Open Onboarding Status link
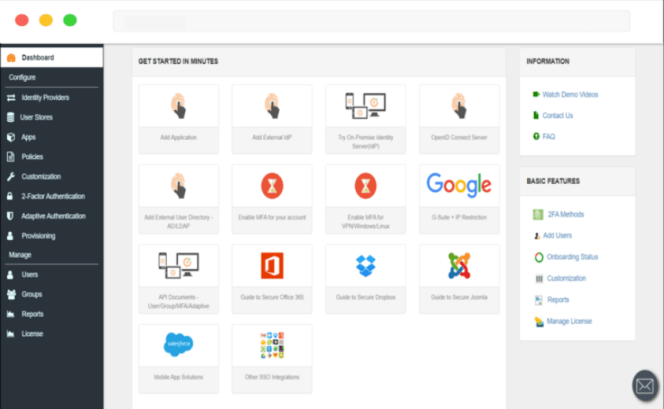The height and width of the screenshot is (409, 664). click(x=572, y=257)
